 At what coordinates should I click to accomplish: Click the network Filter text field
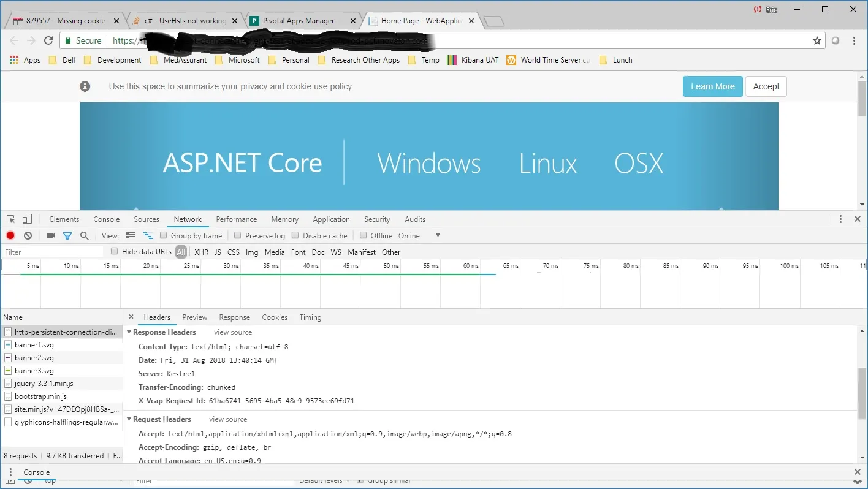click(53, 252)
